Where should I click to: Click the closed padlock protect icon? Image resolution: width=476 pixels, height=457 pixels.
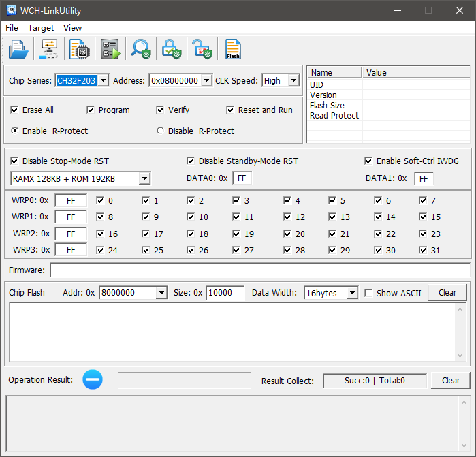[x=172, y=49]
